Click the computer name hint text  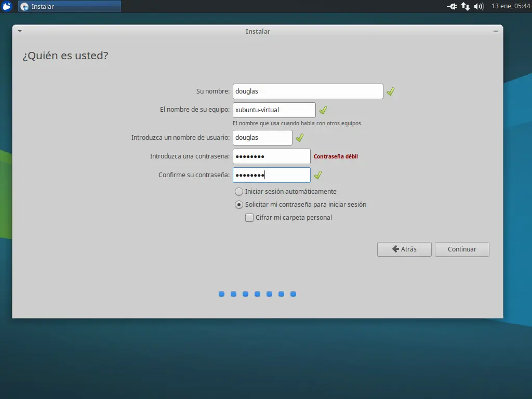click(298, 123)
